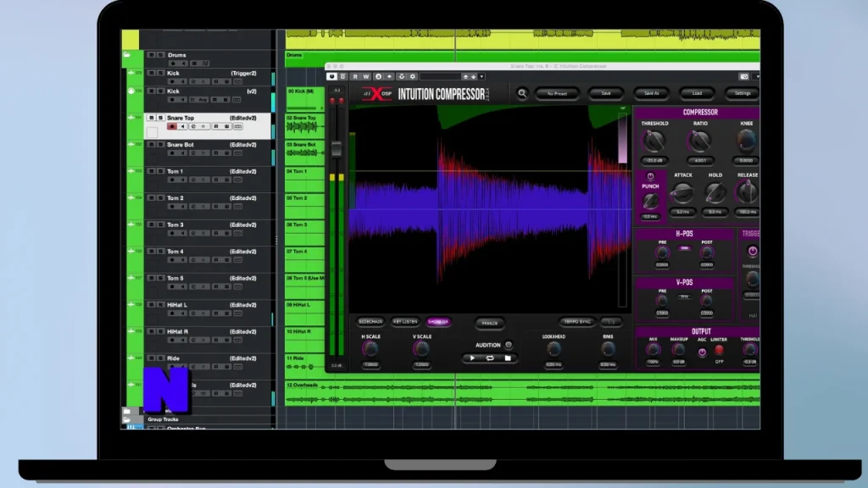The image size is (868, 488).
Task: Toggle the red Limiter button
Action: 719,350
